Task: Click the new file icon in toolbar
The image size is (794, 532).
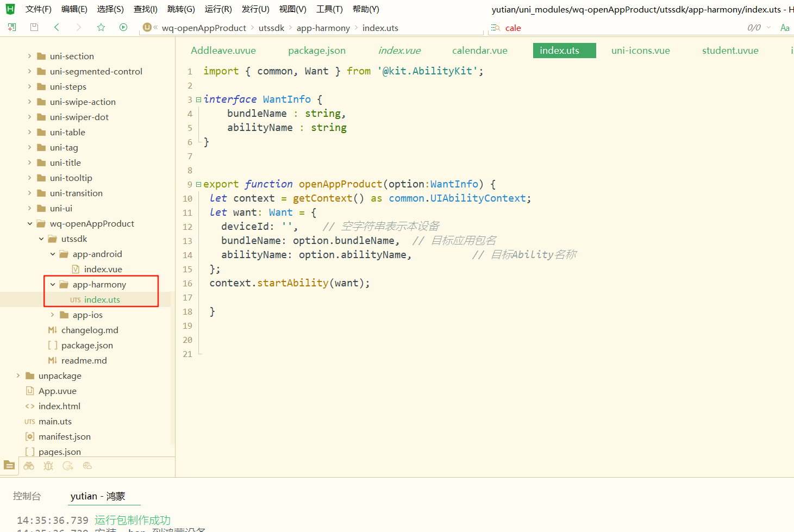Action: [x=11, y=27]
